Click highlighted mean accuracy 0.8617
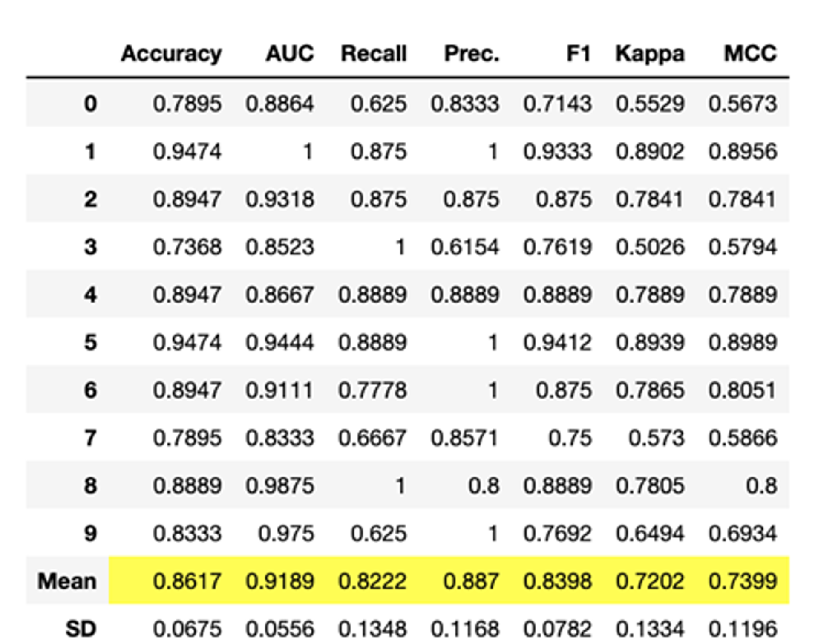This screenshot has width=818, height=644. point(187,581)
